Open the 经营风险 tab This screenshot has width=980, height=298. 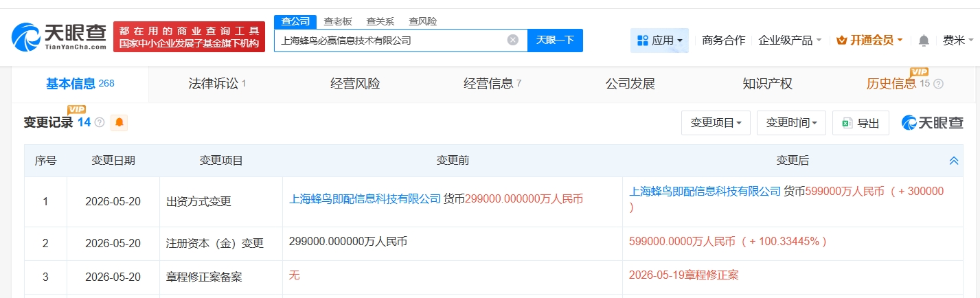tap(355, 84)
